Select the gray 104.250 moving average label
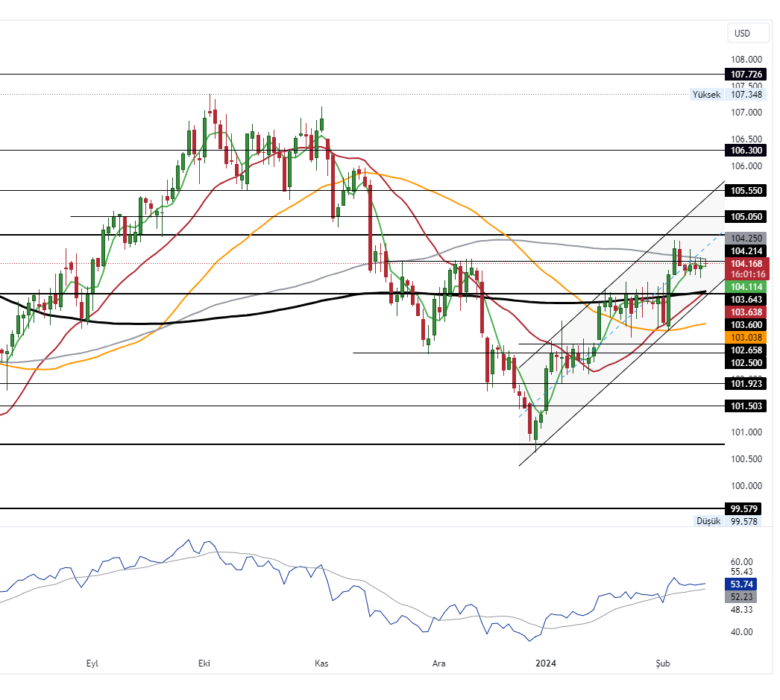The image size is (780, 700). [x=746, y=238]
